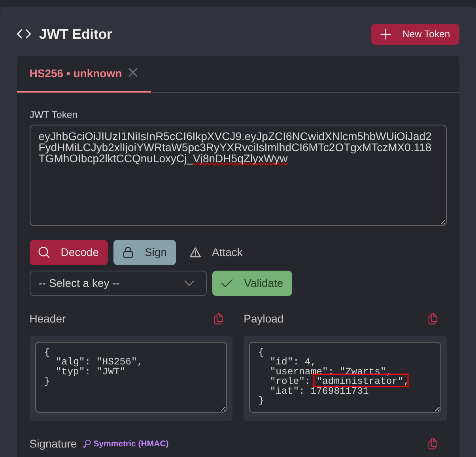Screen dimensions: 476x457
Task: Click the JWT Editor angle brackets logo icon
Action: click(24, 34)
